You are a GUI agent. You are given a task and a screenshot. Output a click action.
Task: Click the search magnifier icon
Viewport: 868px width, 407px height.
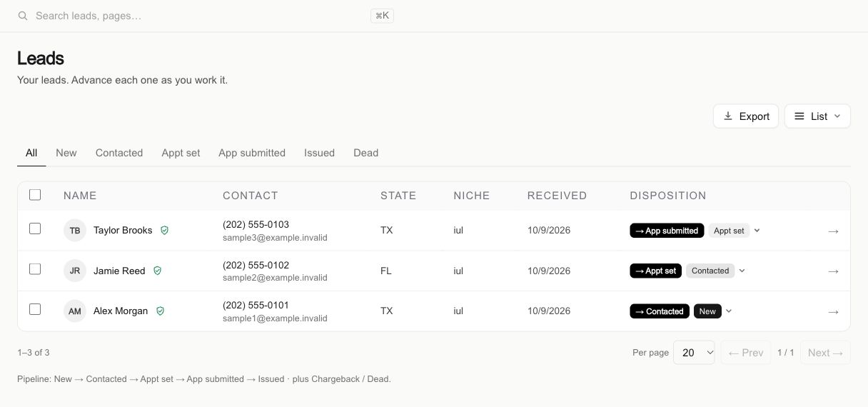point(23,16)
